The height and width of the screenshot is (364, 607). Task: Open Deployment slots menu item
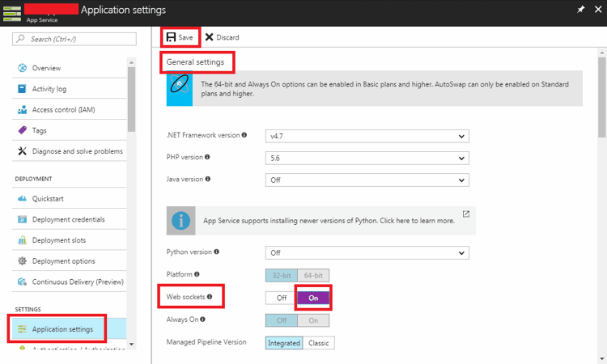pyautogui.click(x=70, y=240)
